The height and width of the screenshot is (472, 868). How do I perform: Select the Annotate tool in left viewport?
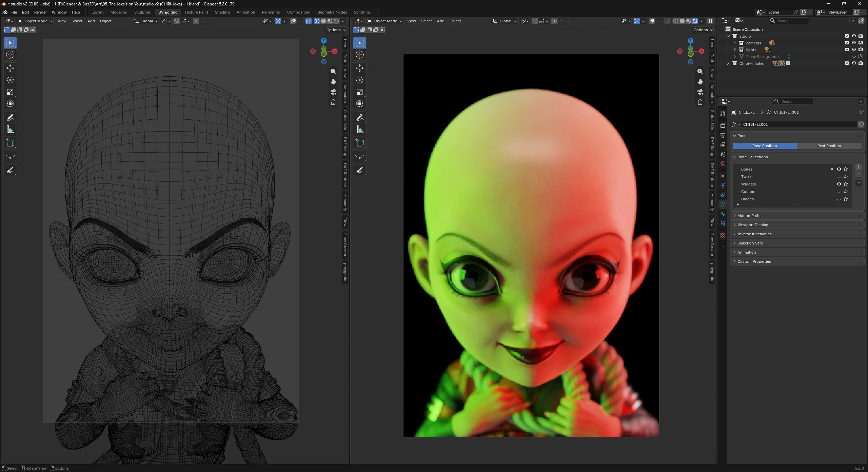(10, 118)
